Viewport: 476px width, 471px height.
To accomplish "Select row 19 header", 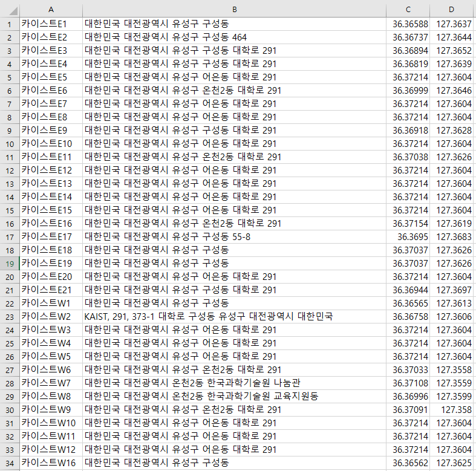I will tap(10, 263).
